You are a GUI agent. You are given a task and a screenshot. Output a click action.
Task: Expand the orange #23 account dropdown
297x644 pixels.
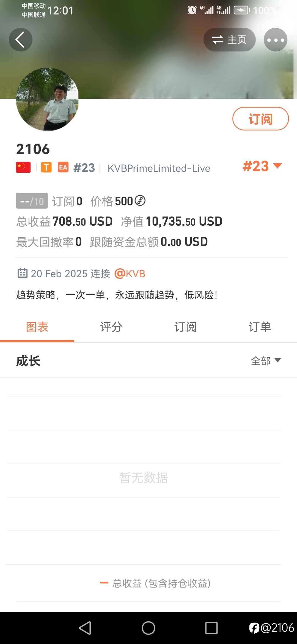point(262,166)
